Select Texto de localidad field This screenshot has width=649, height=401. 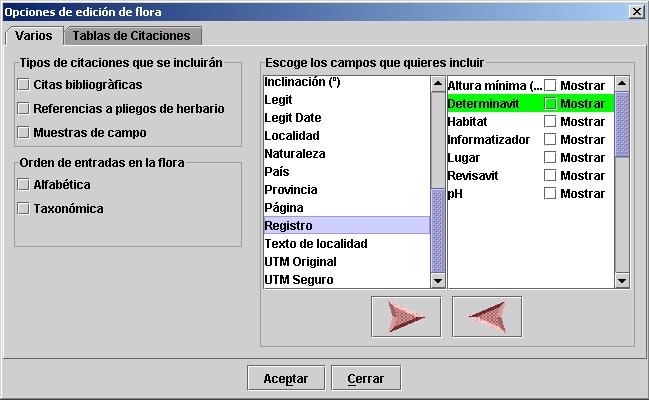347,243
